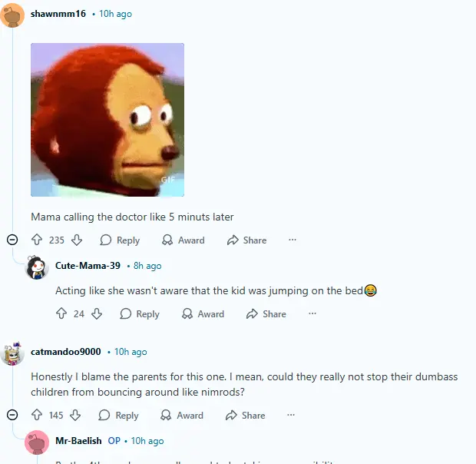Collapse shawnmm16's comment thread
The height and width of the screenshot is (464, 476).
(x=12, y=240)
